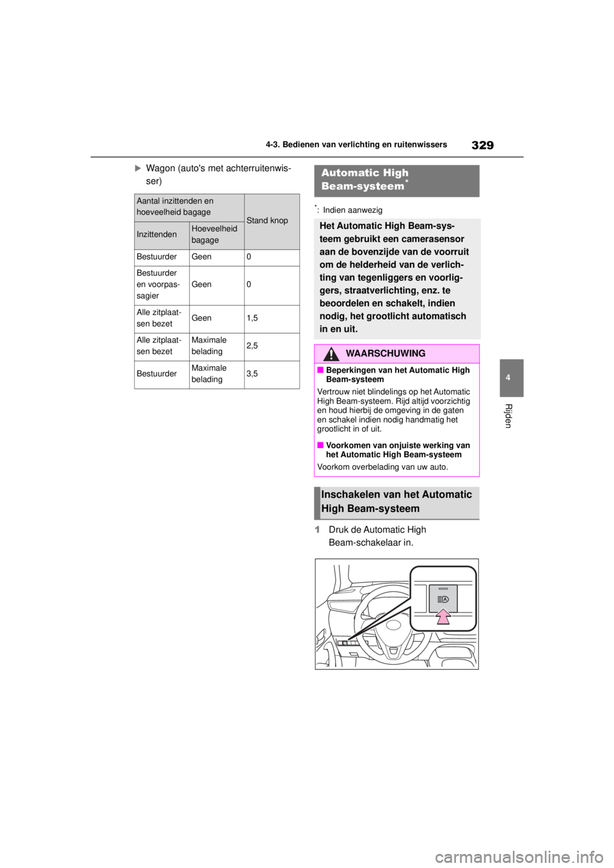Click page number 329
Screen dimensions: 614x868
coord(483,145)
